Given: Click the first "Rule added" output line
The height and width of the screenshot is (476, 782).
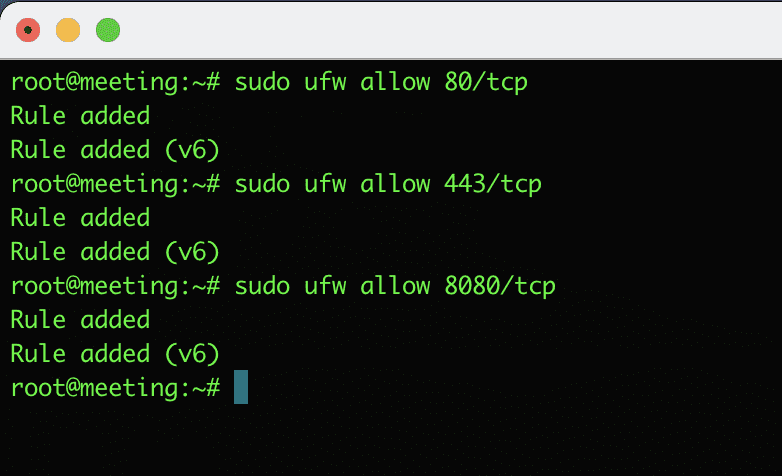Looking at the screenshot, I should [80, 116].
